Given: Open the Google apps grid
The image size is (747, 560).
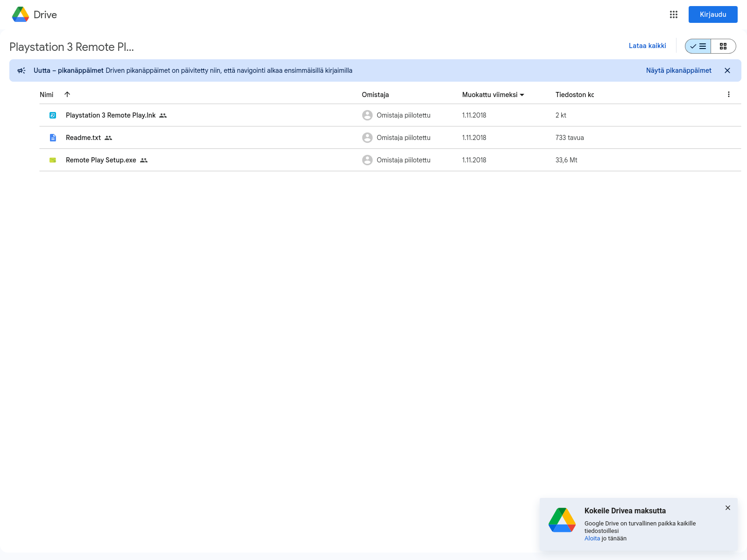Looking at the screenshot, I should tap(673, 14).
